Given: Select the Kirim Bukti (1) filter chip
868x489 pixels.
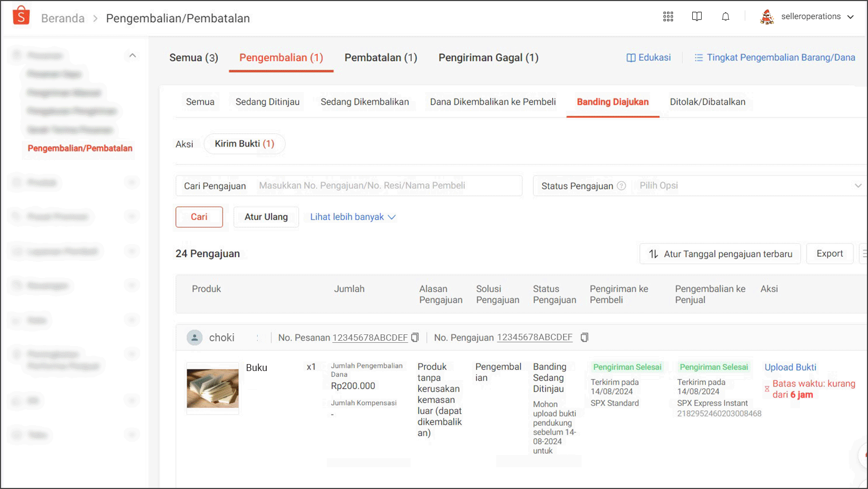Looking at the screenshot, I should click(x=244, y=144).
